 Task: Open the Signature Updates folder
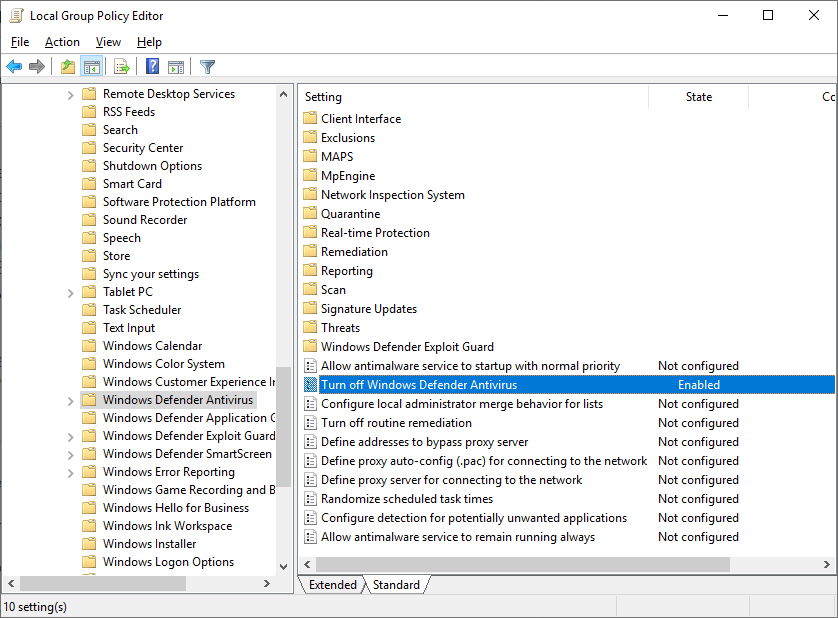(369, 308)
